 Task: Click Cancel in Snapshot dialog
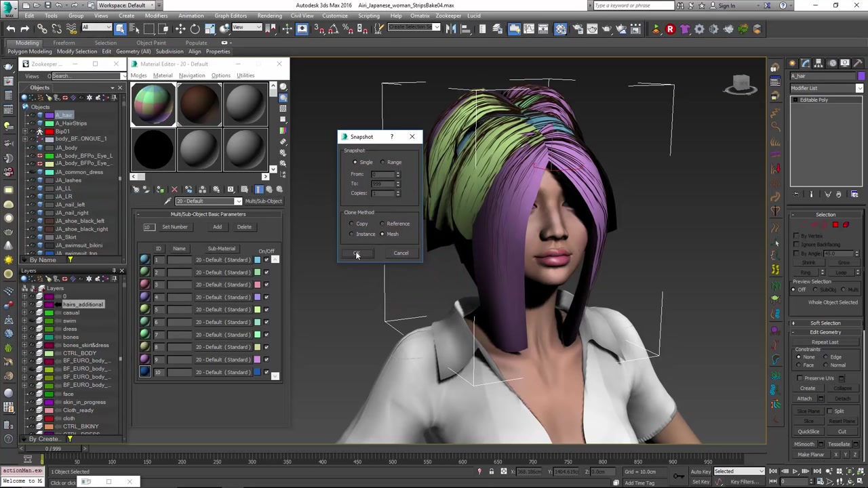pyautogui.click(x=401, y=253)
